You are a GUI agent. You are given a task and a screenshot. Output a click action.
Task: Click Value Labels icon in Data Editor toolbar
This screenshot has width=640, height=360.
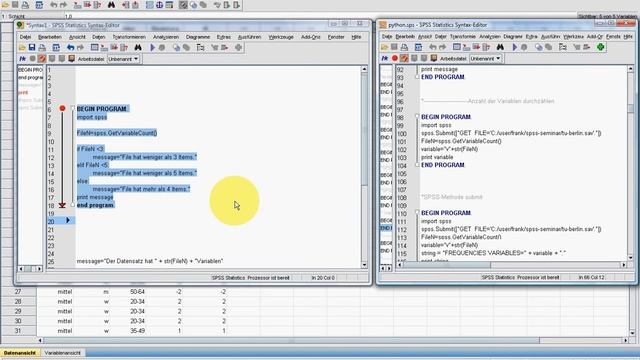pyautogui.click(x=183, y=5)
